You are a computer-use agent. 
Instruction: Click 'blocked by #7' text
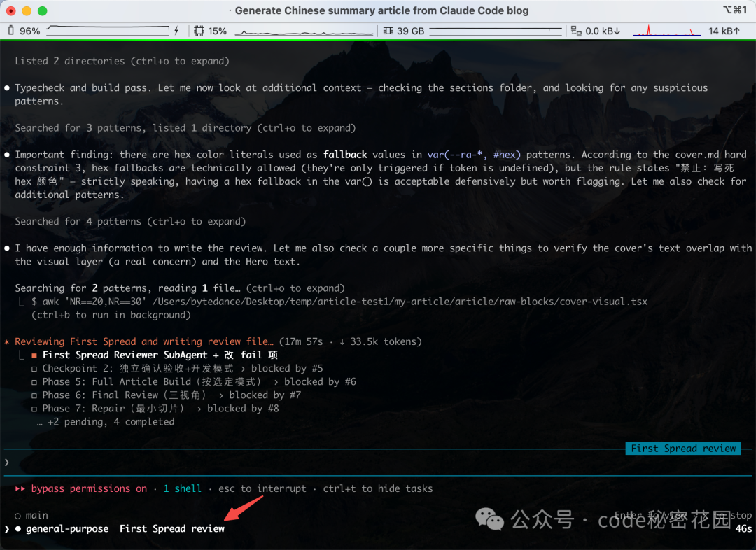pyautogui.click(x=265, y=396)
